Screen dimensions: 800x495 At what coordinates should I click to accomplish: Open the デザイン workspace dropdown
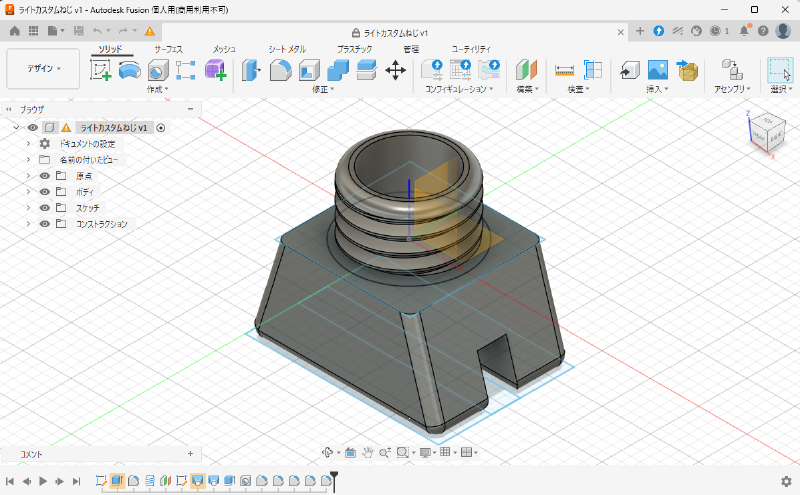pyautogui.click(x=43, y=68)
